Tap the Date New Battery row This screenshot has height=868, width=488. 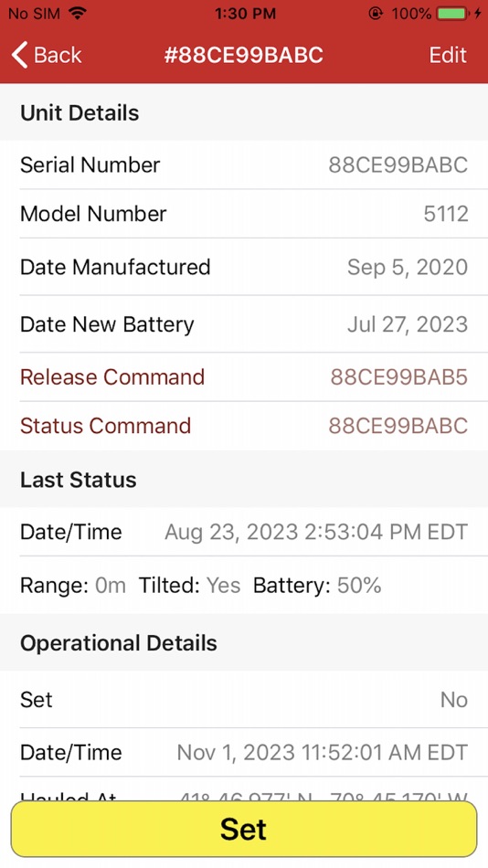pos(244,323)
